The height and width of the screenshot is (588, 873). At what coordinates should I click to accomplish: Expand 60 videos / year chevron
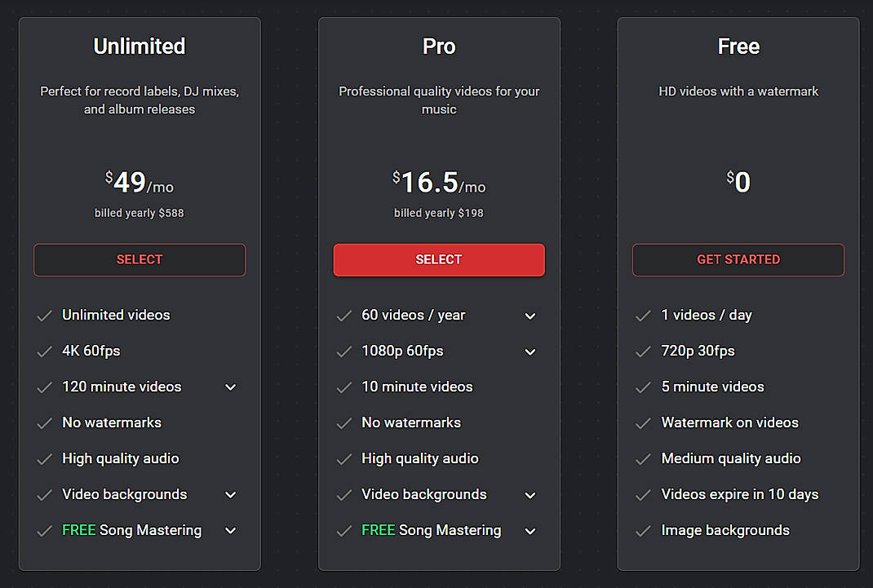pyautogui.click(x=530, y=316)
